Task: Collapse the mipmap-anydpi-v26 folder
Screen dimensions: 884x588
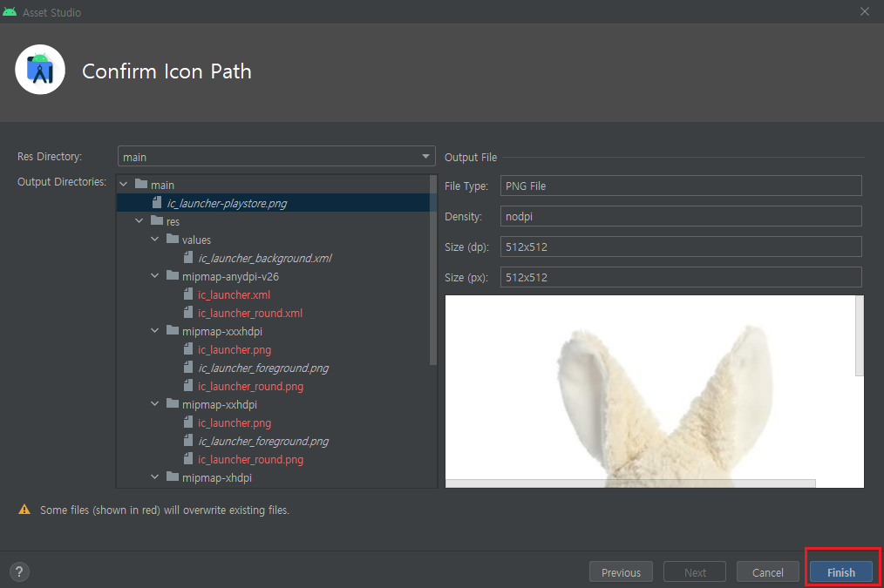Action: (x=155, y=276)
